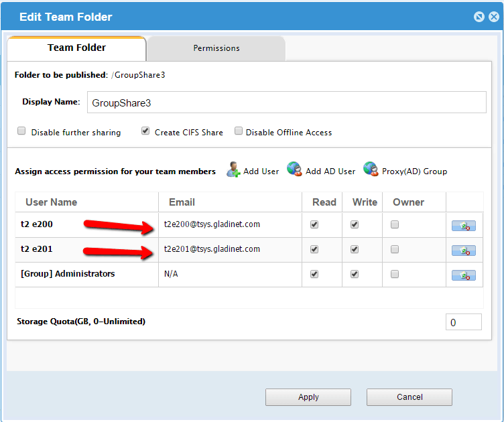The width and height of the screenshot is (504, 422).
Task: Toggle Disable Offline Access checkbox
Action: pos(239,131)
